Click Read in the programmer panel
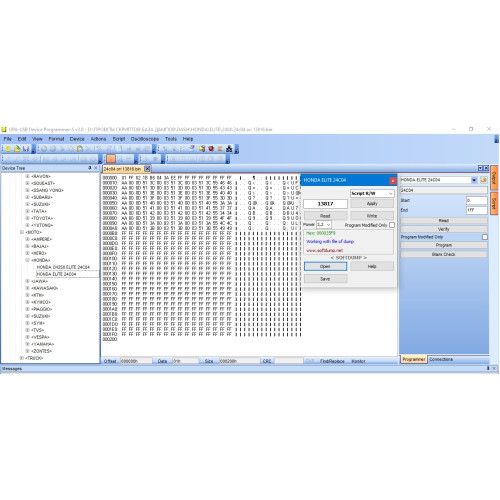This screenshot has height=500, width=500. [444, 221]
